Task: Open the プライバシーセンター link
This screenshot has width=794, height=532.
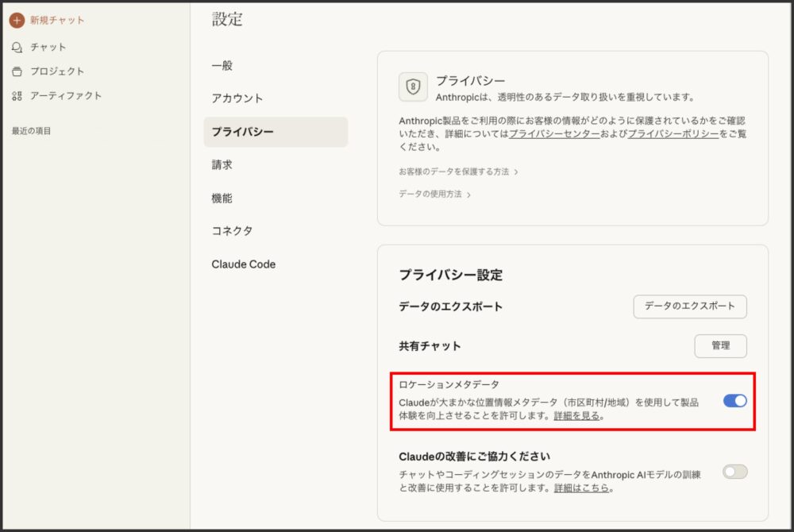Action: pyautogui.click(x=554, y=134)
